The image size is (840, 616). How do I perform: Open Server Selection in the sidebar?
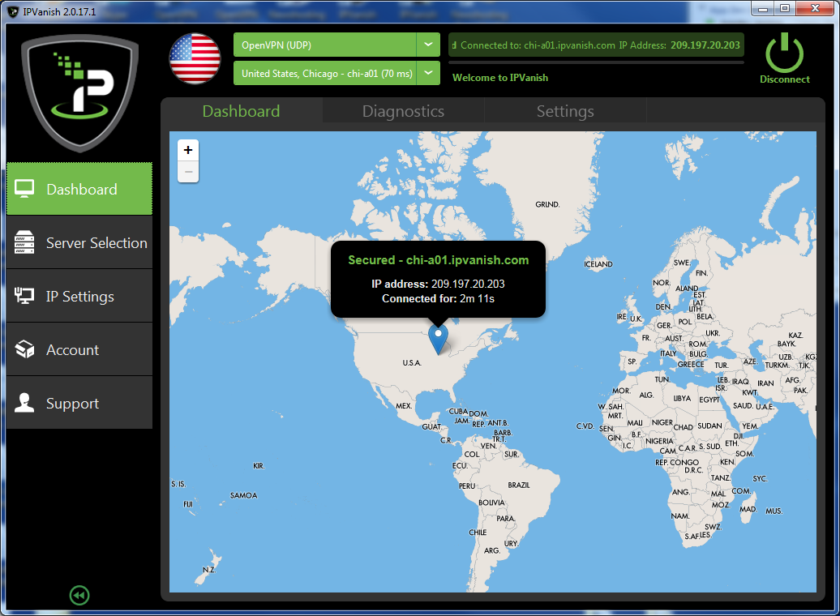[79, 242]
